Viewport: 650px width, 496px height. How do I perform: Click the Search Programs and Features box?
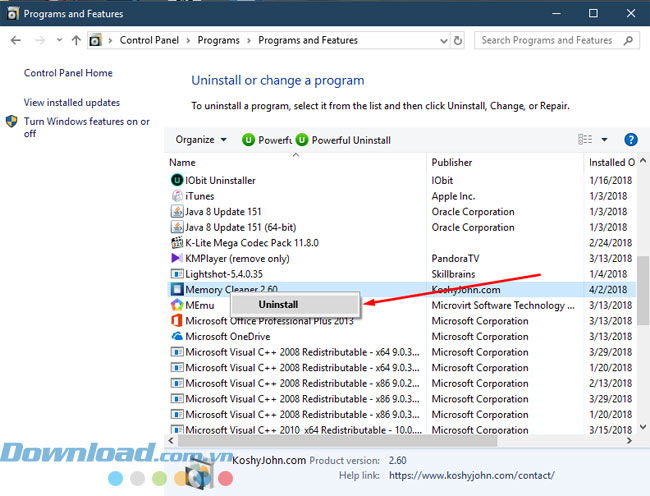(x=556, y=40)
